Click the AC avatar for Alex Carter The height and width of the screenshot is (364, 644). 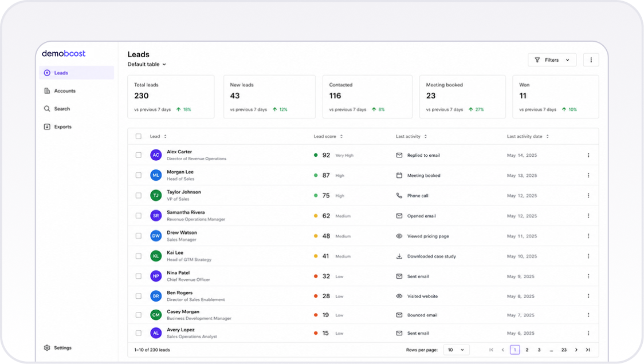point(156,155)
